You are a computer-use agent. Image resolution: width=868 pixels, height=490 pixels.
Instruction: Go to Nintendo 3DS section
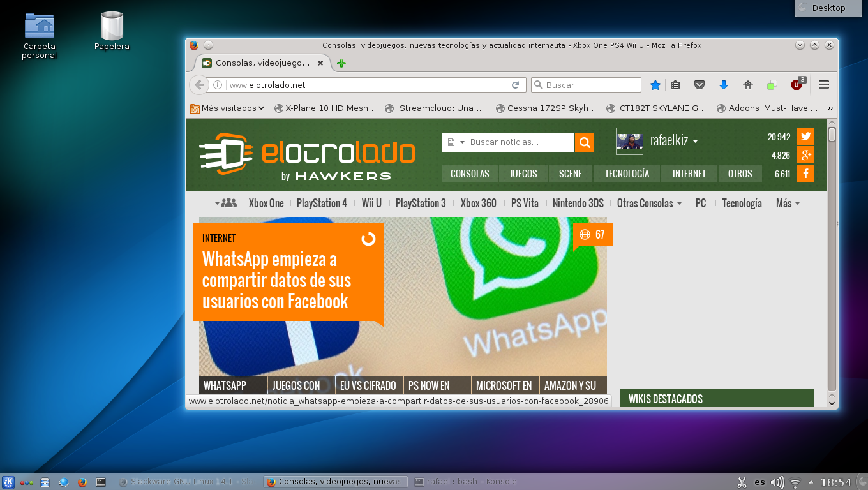(578, 204)
